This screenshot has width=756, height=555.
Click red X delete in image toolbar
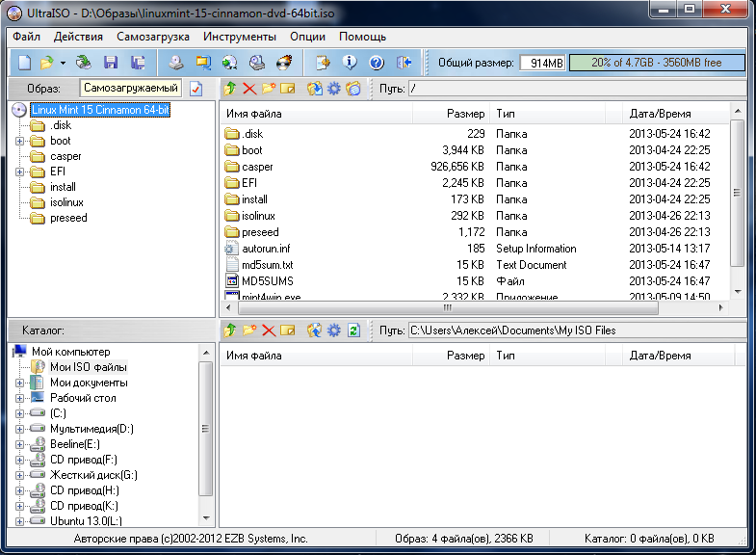249,89
